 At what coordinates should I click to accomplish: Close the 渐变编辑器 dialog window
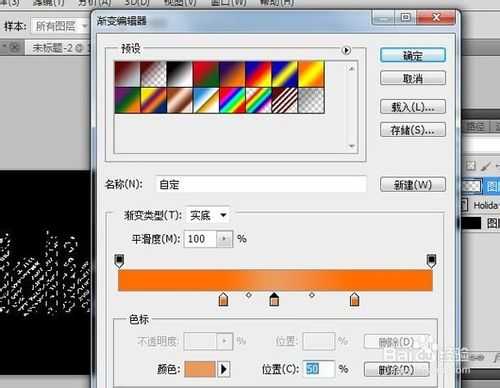point(436,17)
